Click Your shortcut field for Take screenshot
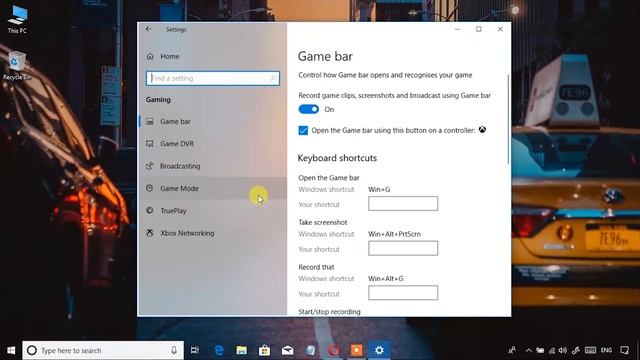The width and height of the screenshot is (640, 360). [x=403, y=248]
